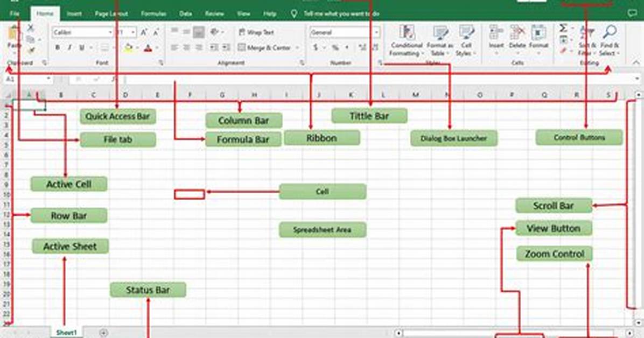Click Increase Indent icon
Screen dimensions: 644x338
[x=226, y=48]
